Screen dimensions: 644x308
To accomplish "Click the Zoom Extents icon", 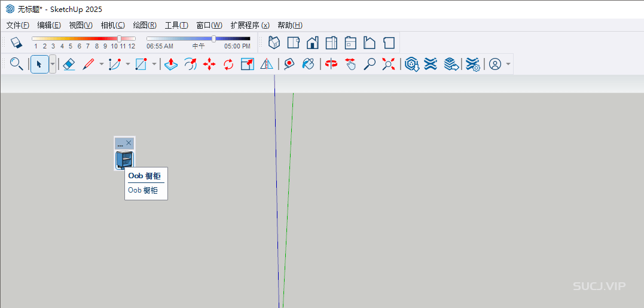I will [389, 64].
